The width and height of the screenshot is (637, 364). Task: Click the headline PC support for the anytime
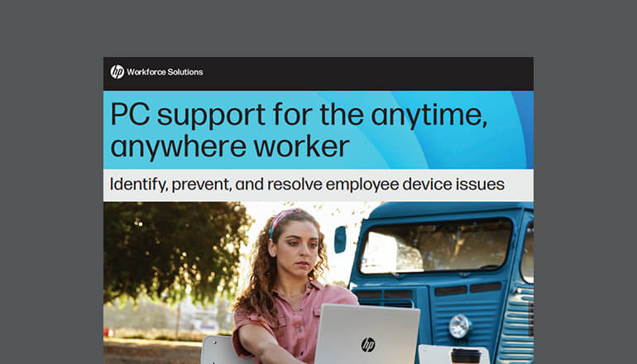[299, 114]
